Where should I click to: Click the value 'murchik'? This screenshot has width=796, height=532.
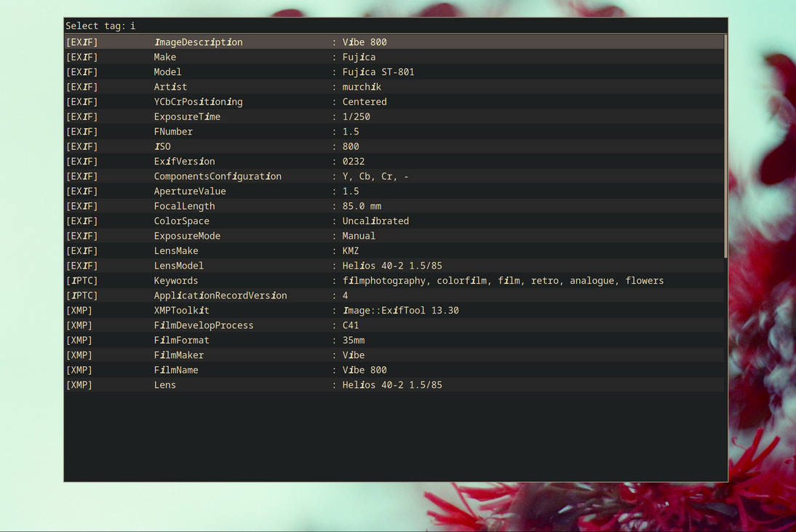coord(362,87)
